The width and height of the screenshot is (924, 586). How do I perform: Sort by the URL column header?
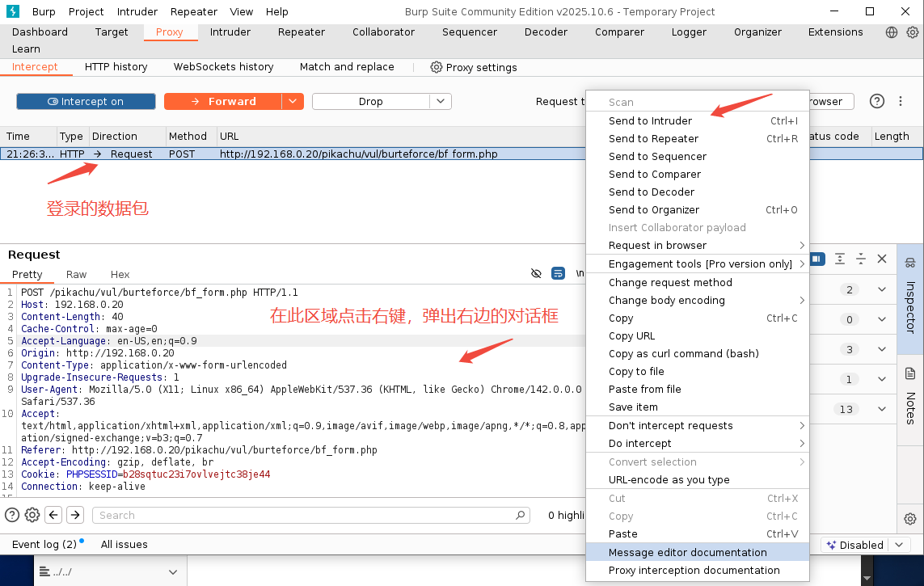coord(230,137)
